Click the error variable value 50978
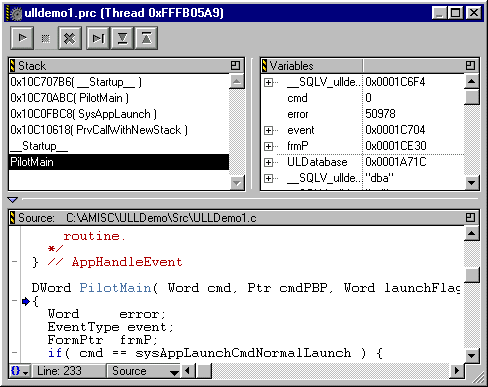 pos(380,114)
